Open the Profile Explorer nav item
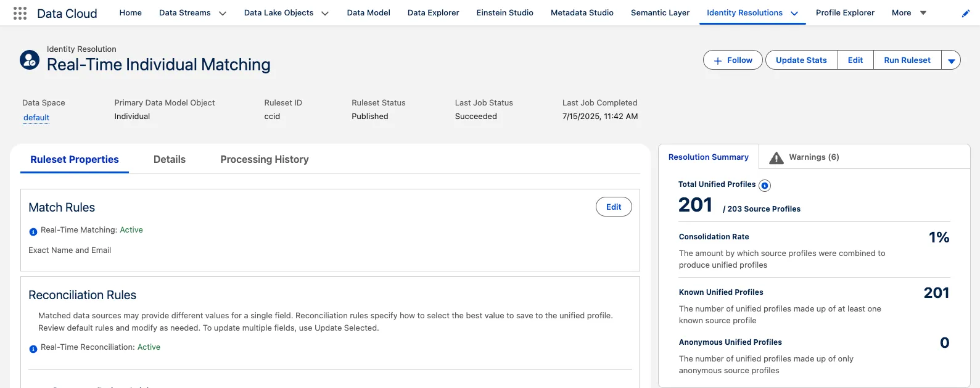The width and height of the screenshot is (980, 388). [845, 13]
